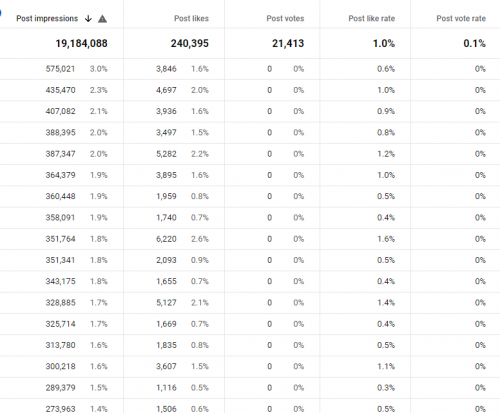500x413 pixels.
Task: Click the 1,116 post likes cell
Action: (x=166, y=388)
